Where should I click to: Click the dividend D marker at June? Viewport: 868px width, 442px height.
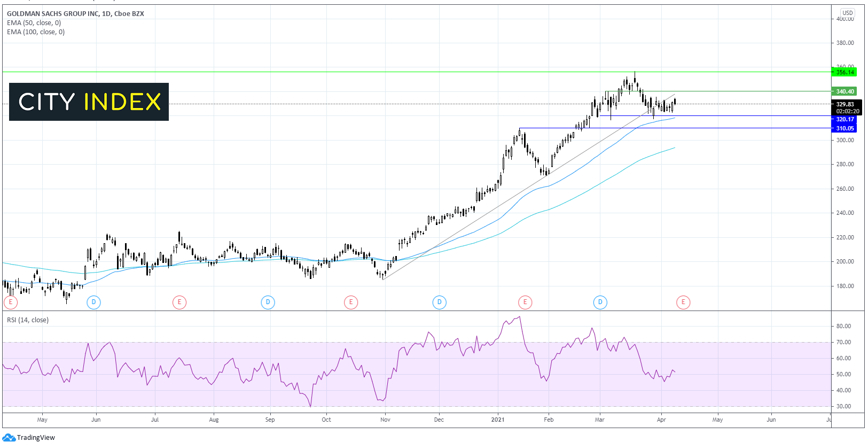pos(93,303)
